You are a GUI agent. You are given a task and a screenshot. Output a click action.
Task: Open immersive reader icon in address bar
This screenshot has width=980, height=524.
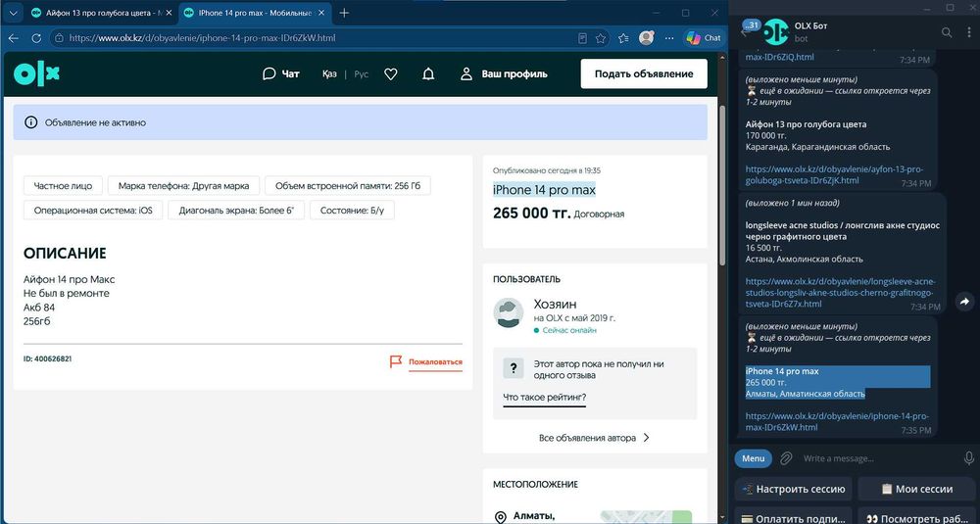pos(582,38)
